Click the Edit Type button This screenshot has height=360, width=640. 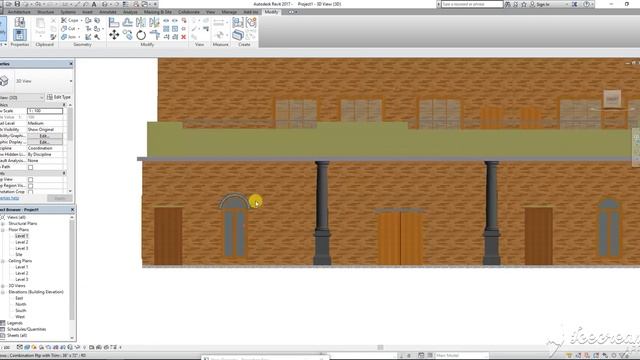59,97
